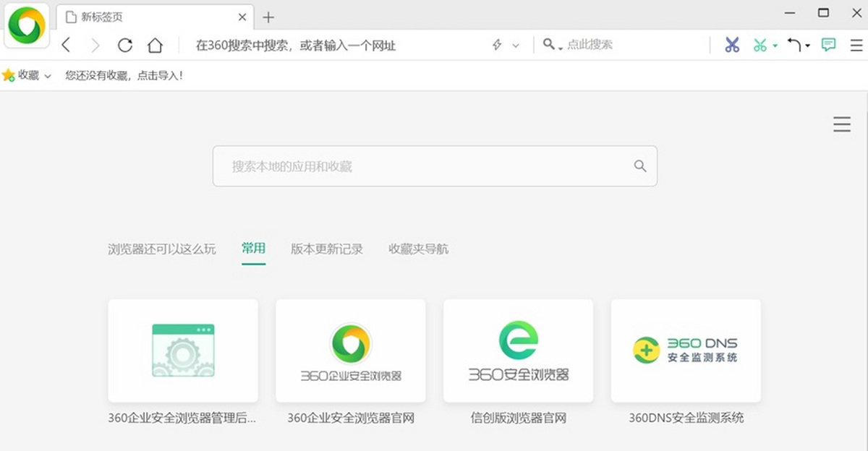Screen dimensions: 868x451
Task: Open the feedback message icon
Action: click(827, 44)
